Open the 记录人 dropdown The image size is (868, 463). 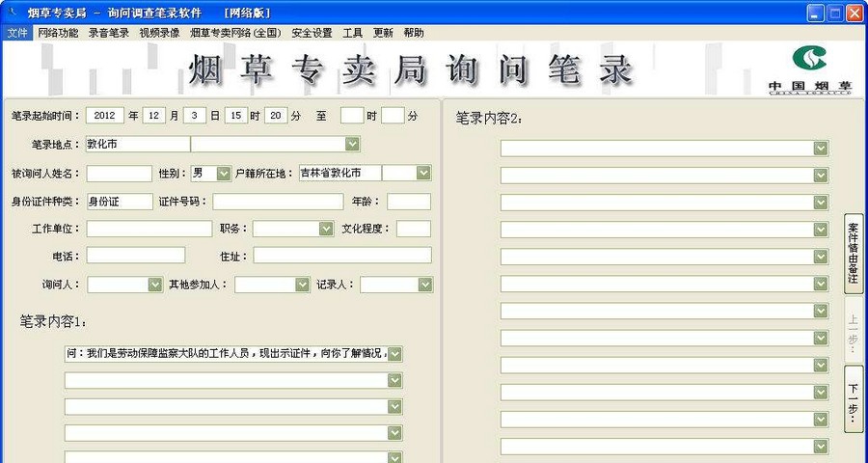(396, 285)
